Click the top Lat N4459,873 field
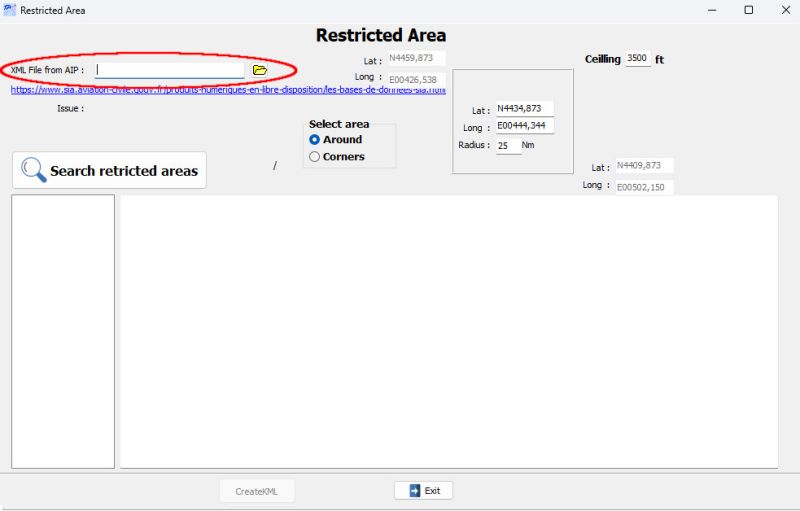This screenshot has height=511, width=800. point(416,58)
